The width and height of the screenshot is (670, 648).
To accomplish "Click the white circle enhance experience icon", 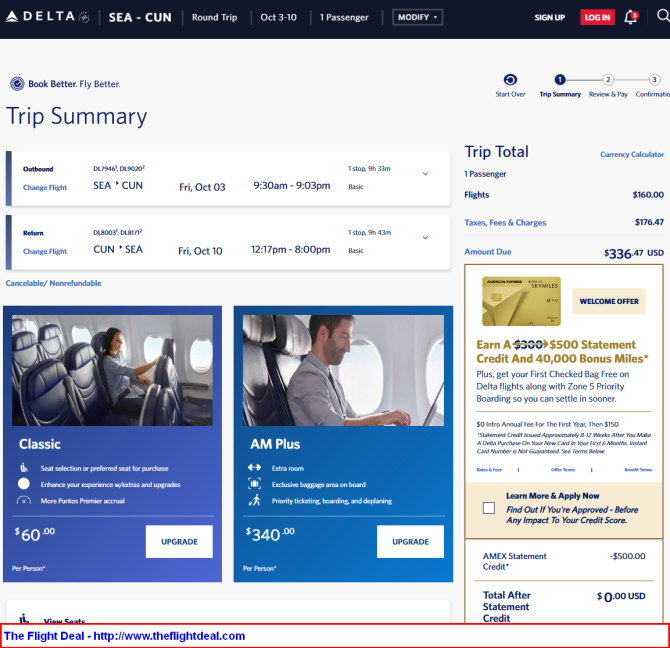I will click(x=24, y=484).
